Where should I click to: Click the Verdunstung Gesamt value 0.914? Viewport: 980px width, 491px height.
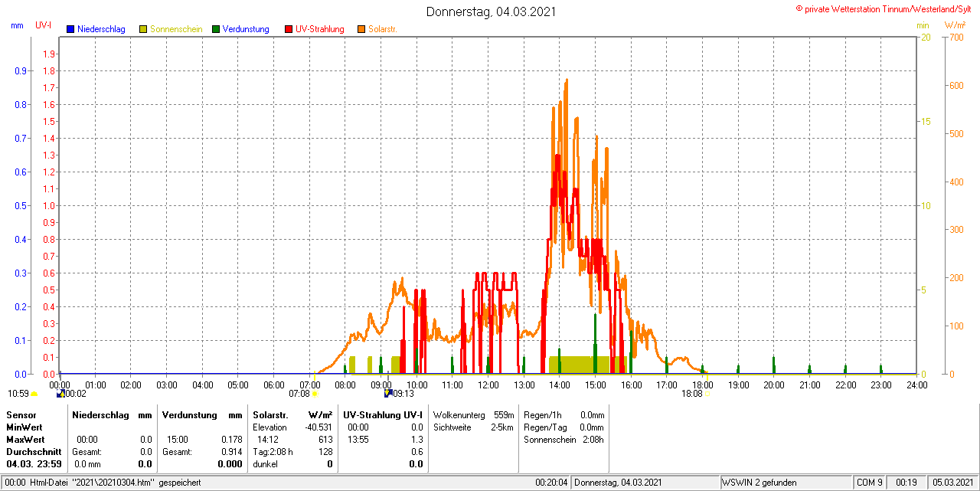(231, 452)
